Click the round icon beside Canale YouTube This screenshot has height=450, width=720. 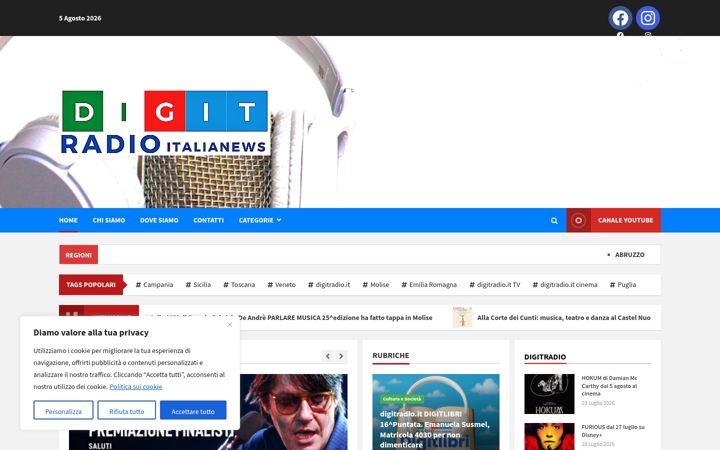(x=579, y=220)
